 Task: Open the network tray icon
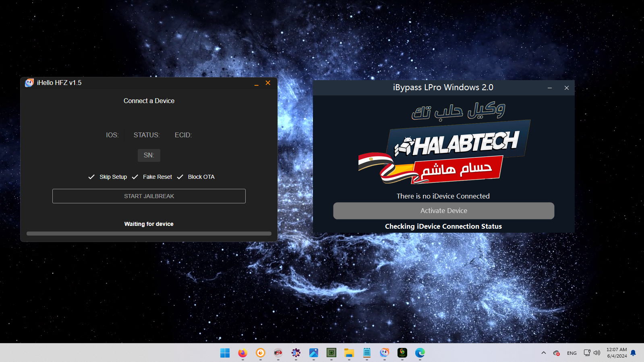[587, 353]
